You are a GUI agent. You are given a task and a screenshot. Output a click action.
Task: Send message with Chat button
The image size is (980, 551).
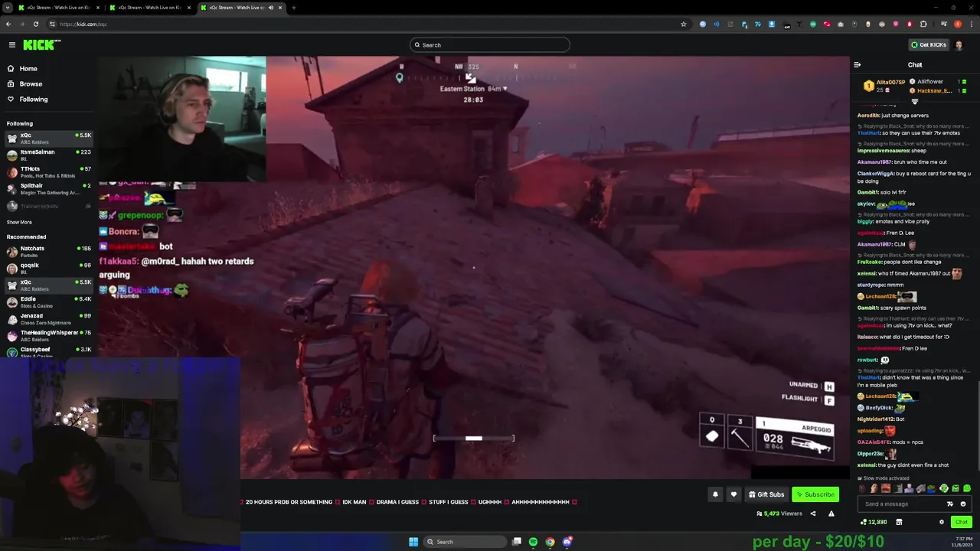[x=962, y=522]
